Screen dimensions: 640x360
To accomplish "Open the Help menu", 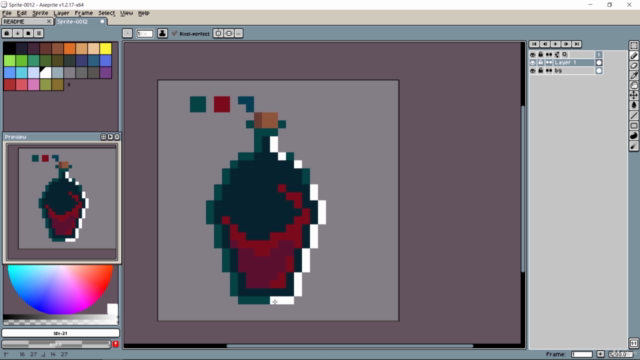I will (x=144, y=13).
